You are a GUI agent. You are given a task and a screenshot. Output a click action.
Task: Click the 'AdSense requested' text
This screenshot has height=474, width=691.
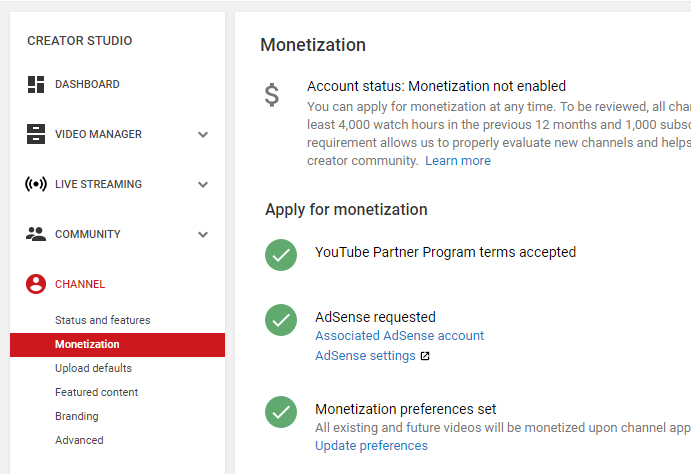(x=375, y=317)
